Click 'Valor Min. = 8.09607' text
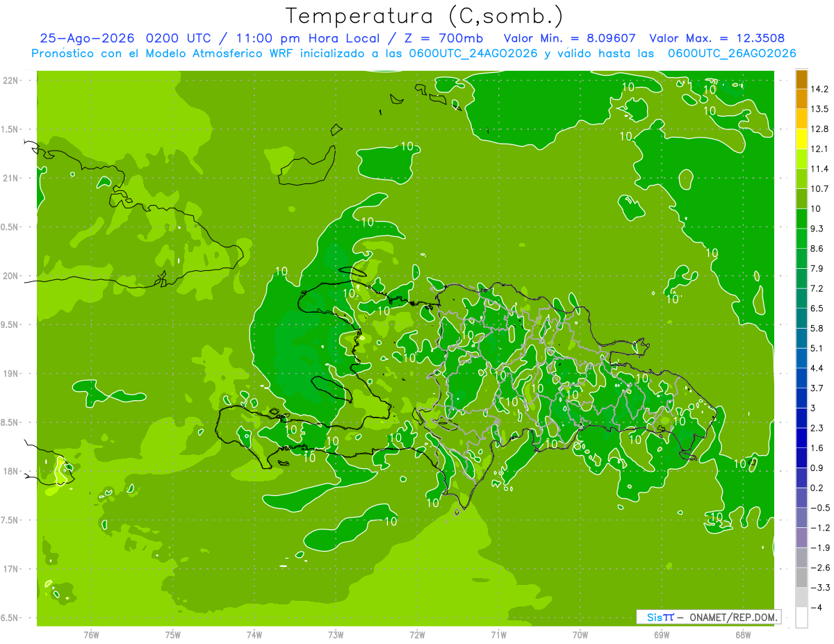This screenshot has height=644, width=834. coord(569,38)
